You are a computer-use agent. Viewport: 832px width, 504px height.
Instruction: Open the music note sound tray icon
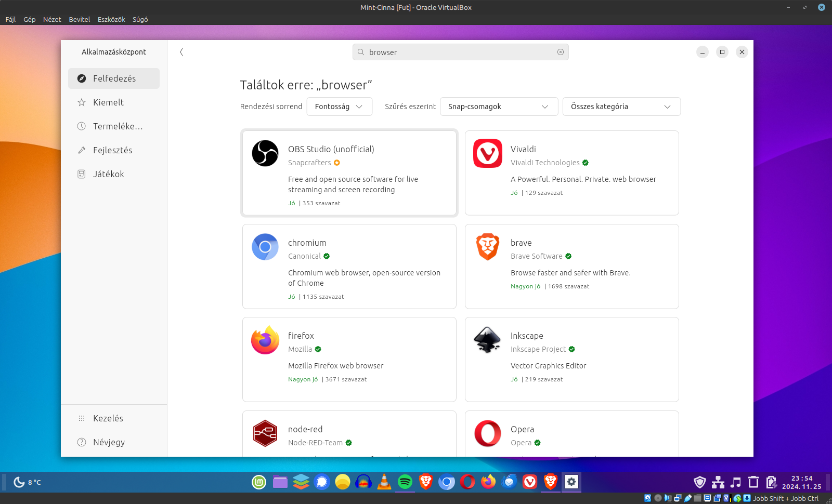pos(736,482)
